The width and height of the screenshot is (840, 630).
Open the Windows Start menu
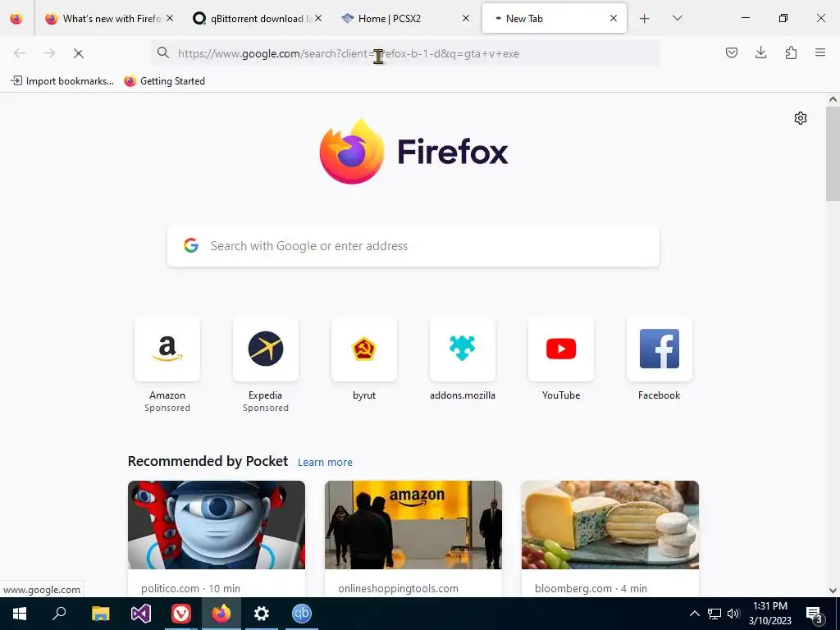tap(20, 614)
